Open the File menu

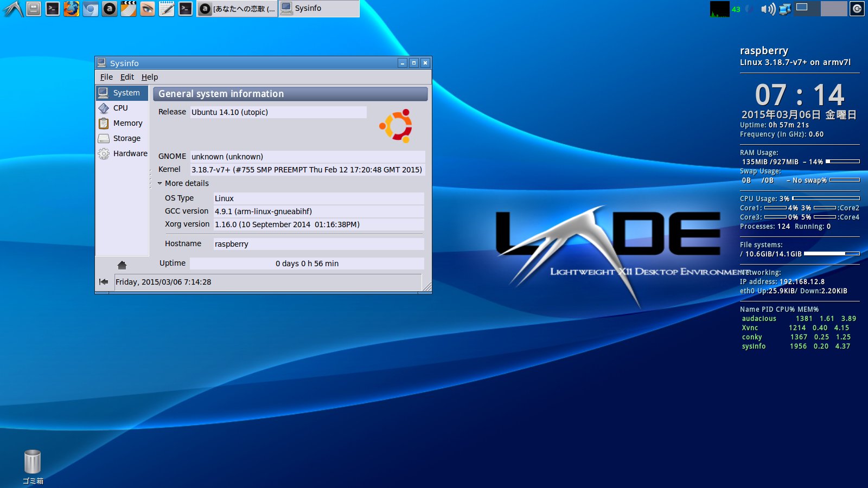pyautogui.click(x=106, y=77)
